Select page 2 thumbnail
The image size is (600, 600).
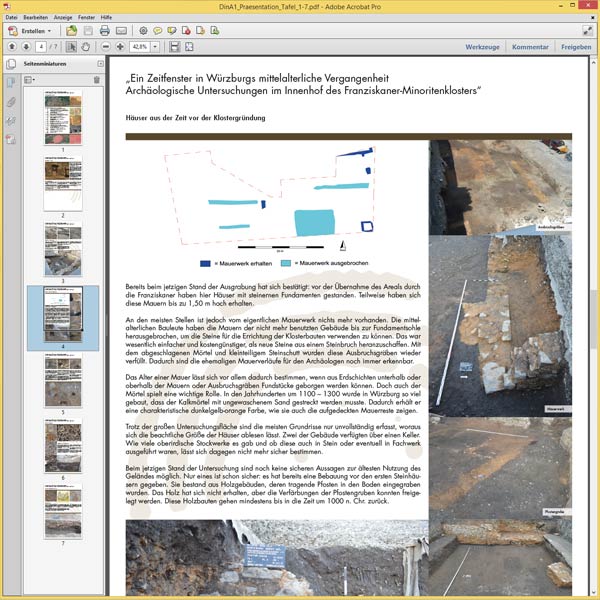(x=63, y=183)
